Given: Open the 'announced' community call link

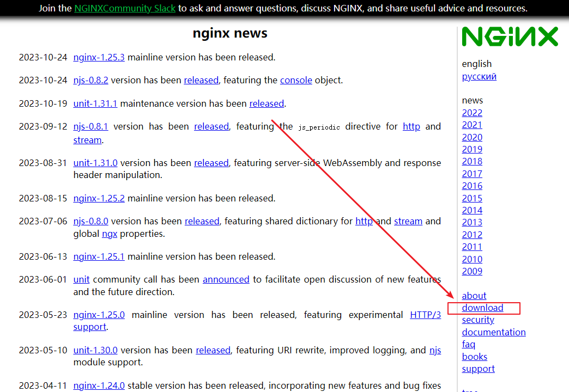Looking at the screenshot, I should [x=226, y=280].
